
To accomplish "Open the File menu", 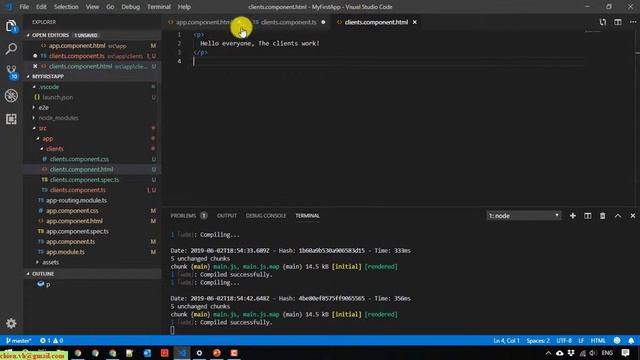I will pos(24,7).
